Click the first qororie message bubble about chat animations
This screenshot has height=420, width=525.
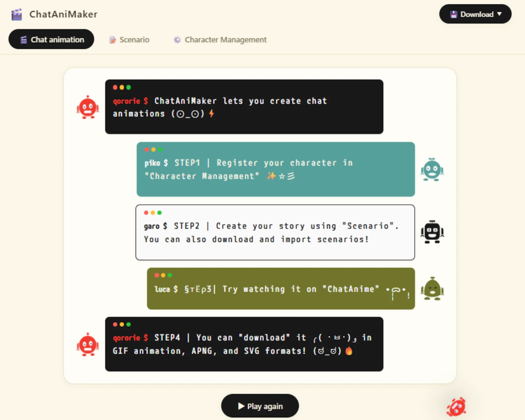tap(244, 107)
